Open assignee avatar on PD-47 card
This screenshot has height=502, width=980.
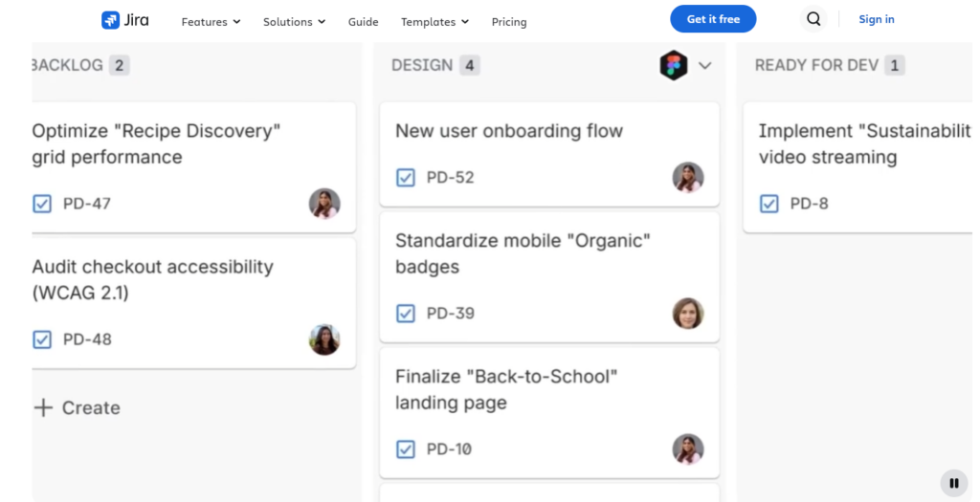(x=324, y=204)
